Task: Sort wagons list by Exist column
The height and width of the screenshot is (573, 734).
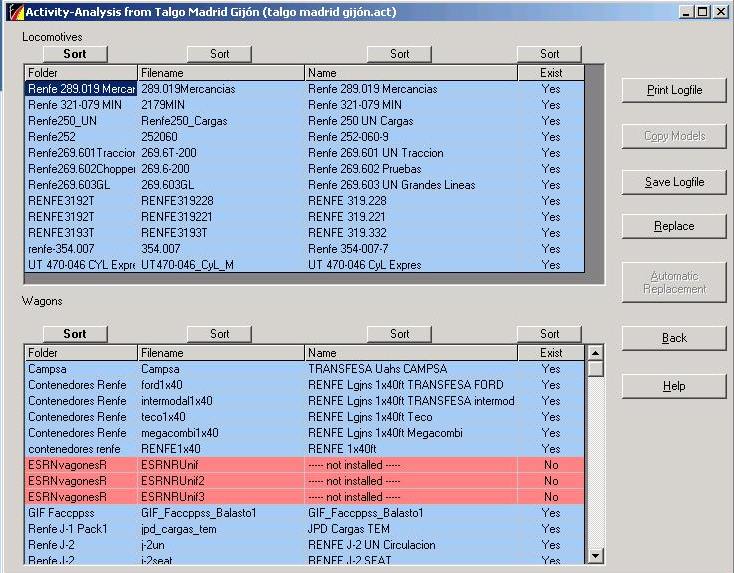Action: pos(550,334)
